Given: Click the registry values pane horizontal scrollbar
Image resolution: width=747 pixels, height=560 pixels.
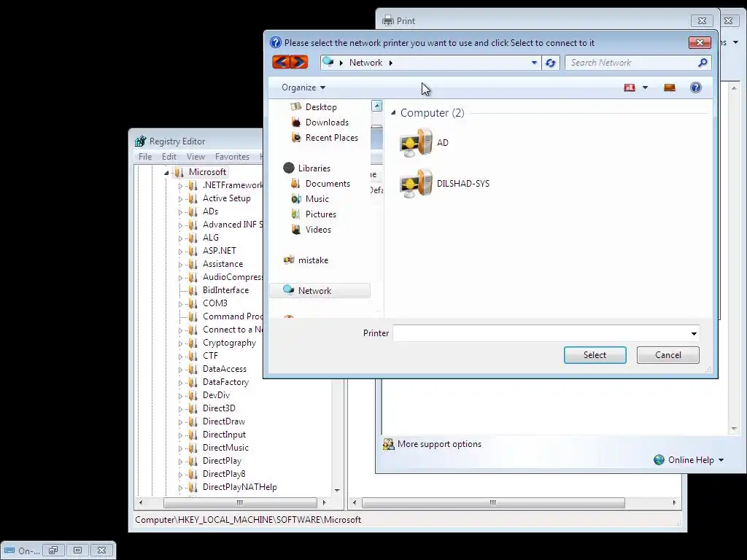Looking at the screenshot, I should tap(493, 502).
